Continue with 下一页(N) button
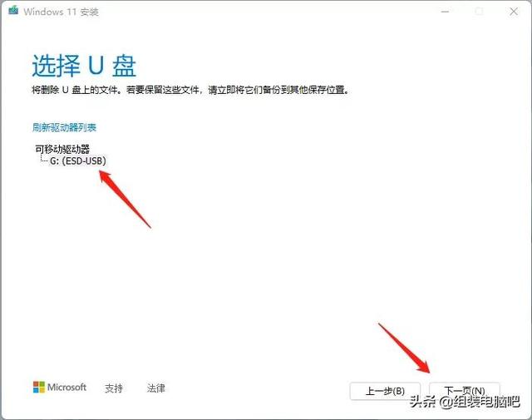Viewport: 532px width, 420px height. pos(465,391)
